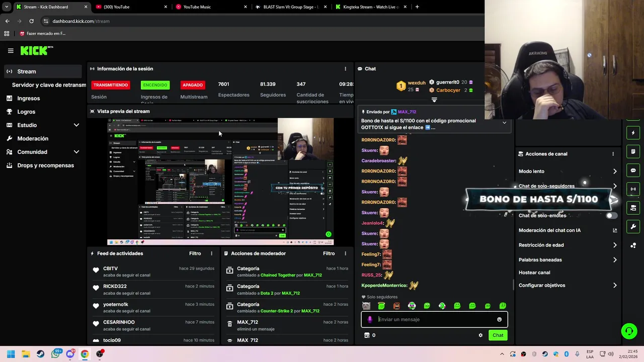Click KpoperdeMonterrico chat username
This screenshot has width=644, height=362.
(x=384, y=286)
